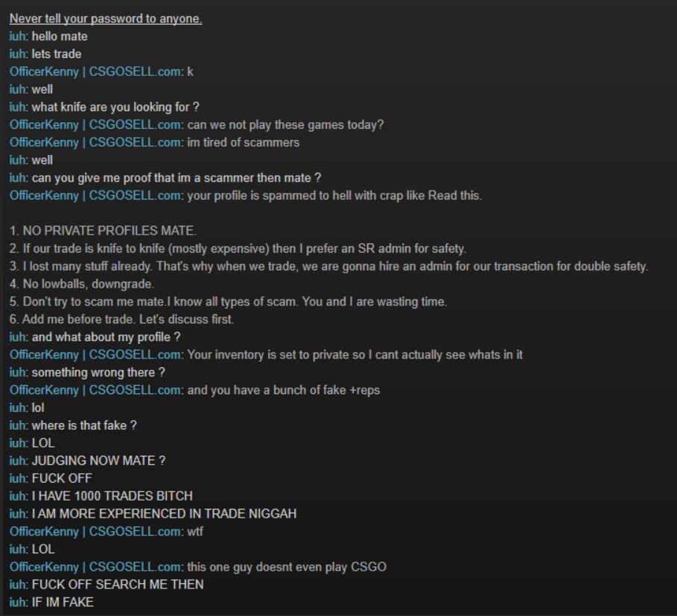Viewport: 677px width, 616px height.
Task: Click the '4. No lowballs, downgrade.' line
Action: coord(82,284)
